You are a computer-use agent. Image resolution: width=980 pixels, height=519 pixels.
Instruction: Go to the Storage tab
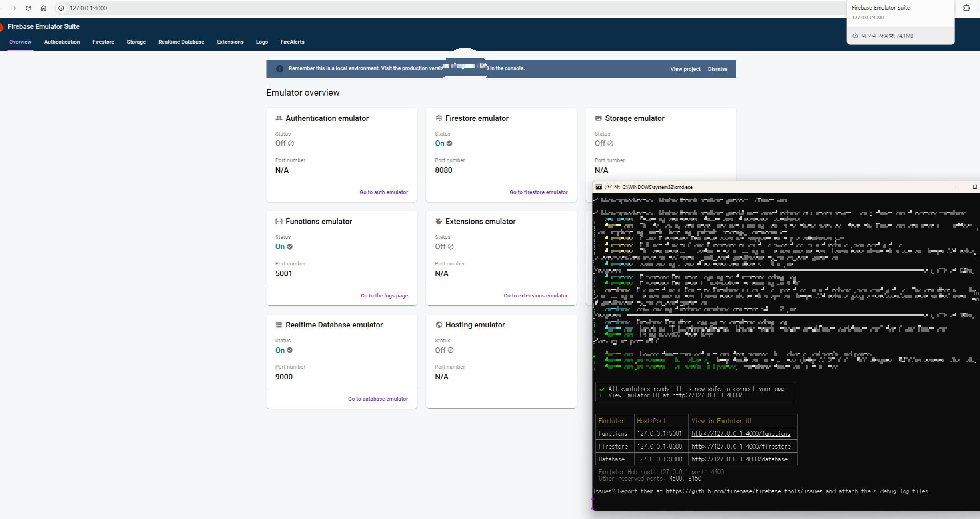136,42
